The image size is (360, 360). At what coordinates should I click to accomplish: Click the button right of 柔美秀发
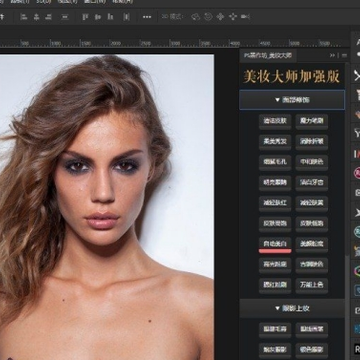(312, 141)
